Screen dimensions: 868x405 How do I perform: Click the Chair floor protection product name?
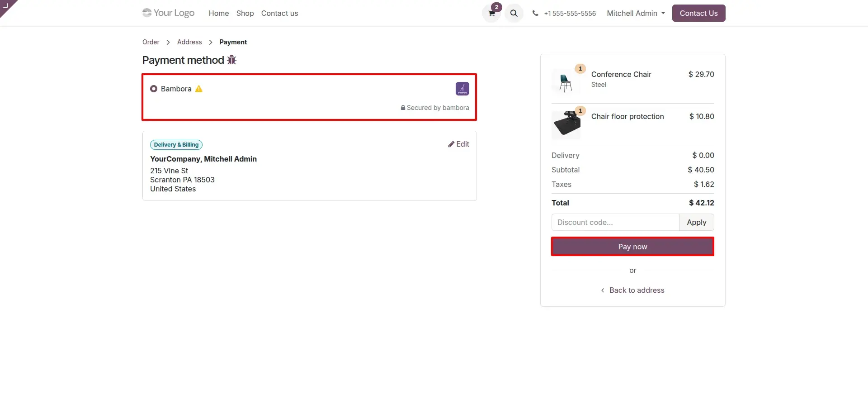tap(627, 116)
